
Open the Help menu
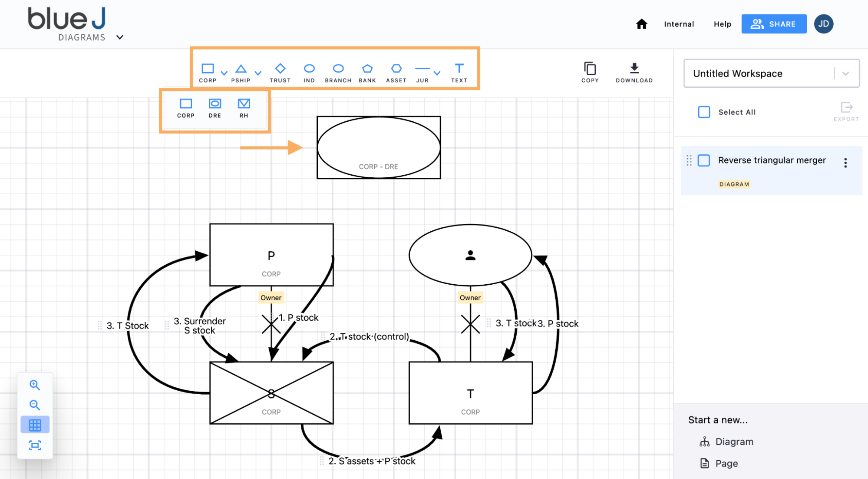(722, 24)
